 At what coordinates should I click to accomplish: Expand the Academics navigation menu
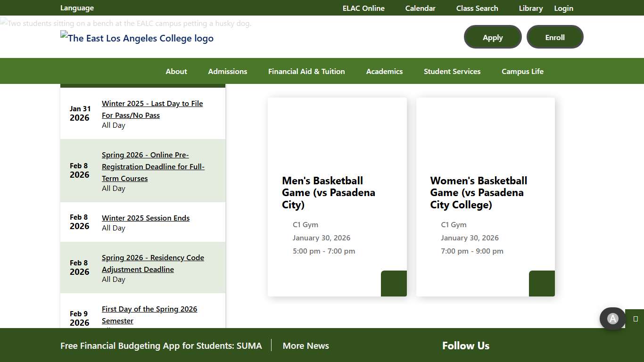point(384,71)
